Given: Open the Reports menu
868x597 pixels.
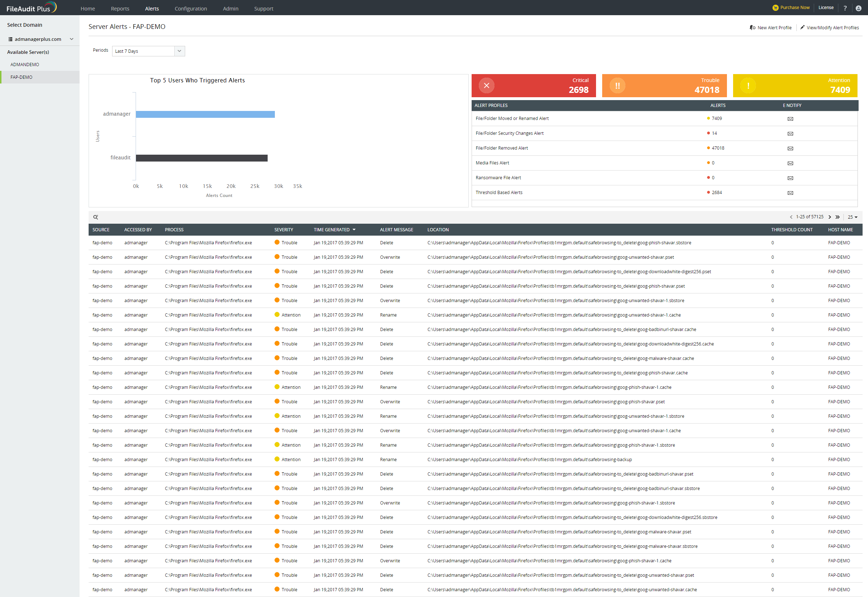Looking at the screenshot, I should [120, 8].
